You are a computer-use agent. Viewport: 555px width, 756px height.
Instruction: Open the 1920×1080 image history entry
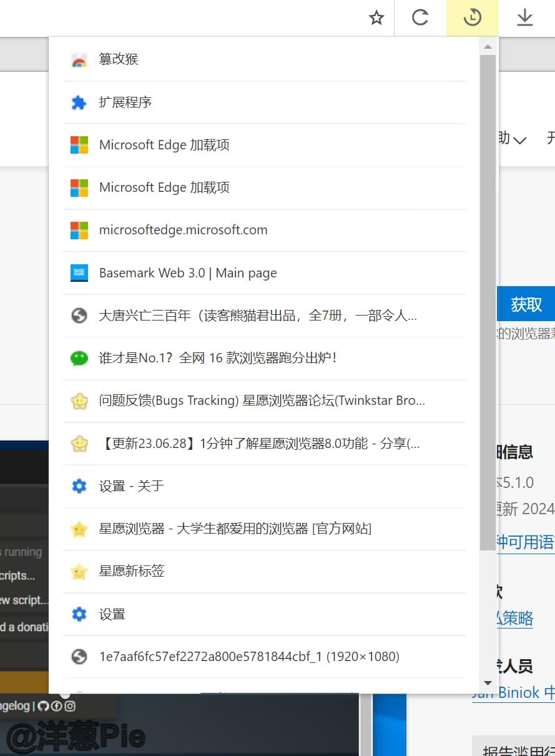[248, 657]
